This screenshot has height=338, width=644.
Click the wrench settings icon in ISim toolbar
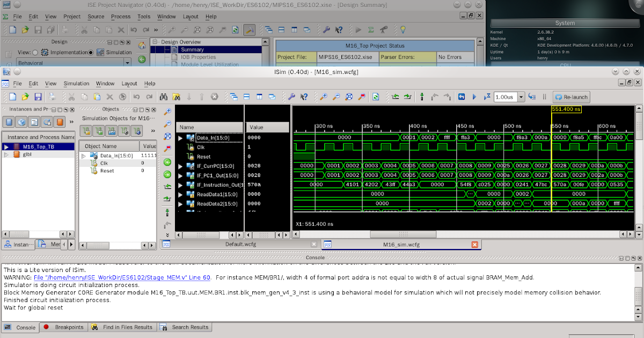click(291, 97)
